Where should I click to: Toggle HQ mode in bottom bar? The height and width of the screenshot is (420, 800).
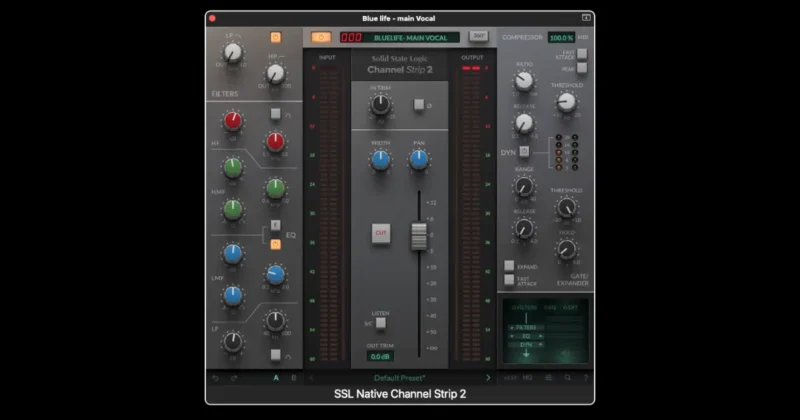[528, 378]
